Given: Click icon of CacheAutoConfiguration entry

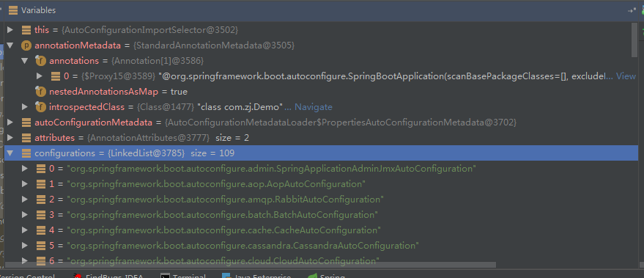Looking at the screenshot, I should coord(40,230).
